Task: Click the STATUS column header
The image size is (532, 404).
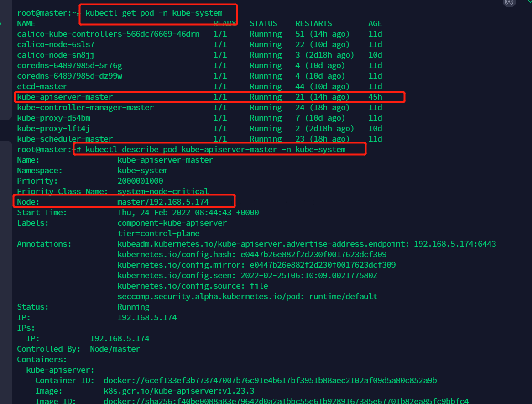Action: coord(263,23)
